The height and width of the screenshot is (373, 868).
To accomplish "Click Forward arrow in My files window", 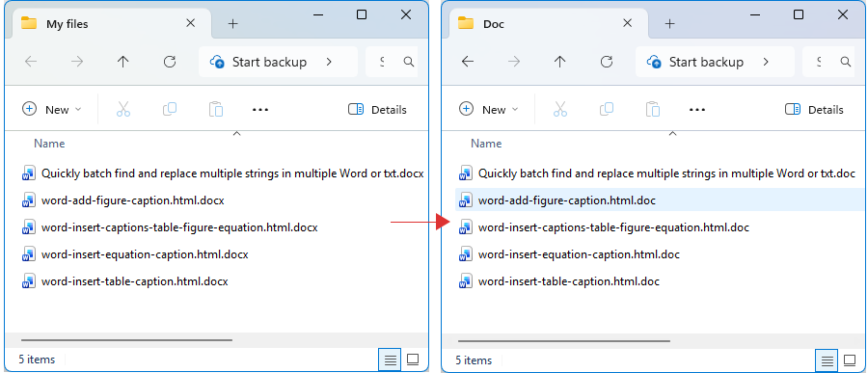I will click(x=77, y=62).
